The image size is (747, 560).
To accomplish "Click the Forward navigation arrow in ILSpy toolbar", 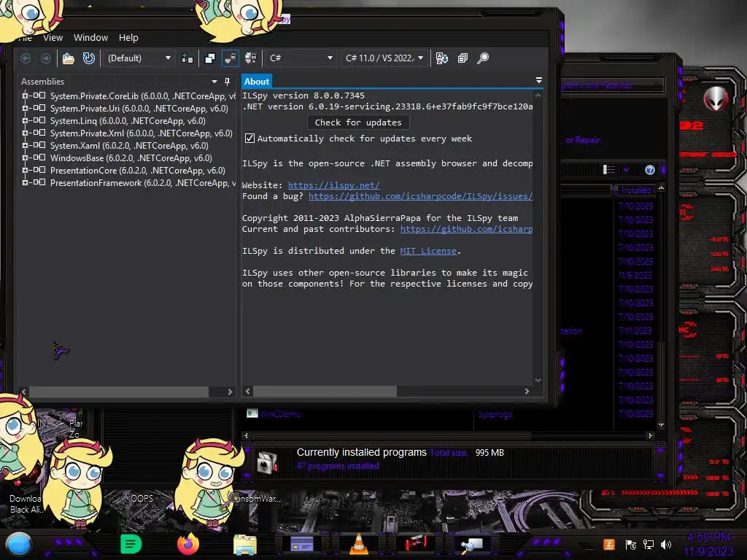I will click(x=46, y=58).
